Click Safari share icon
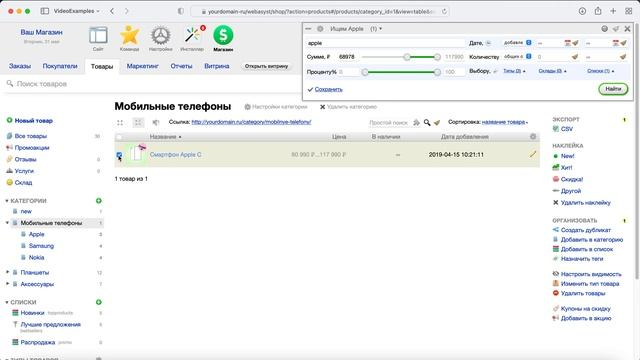 pyautogui.click(x=598, y=11)
